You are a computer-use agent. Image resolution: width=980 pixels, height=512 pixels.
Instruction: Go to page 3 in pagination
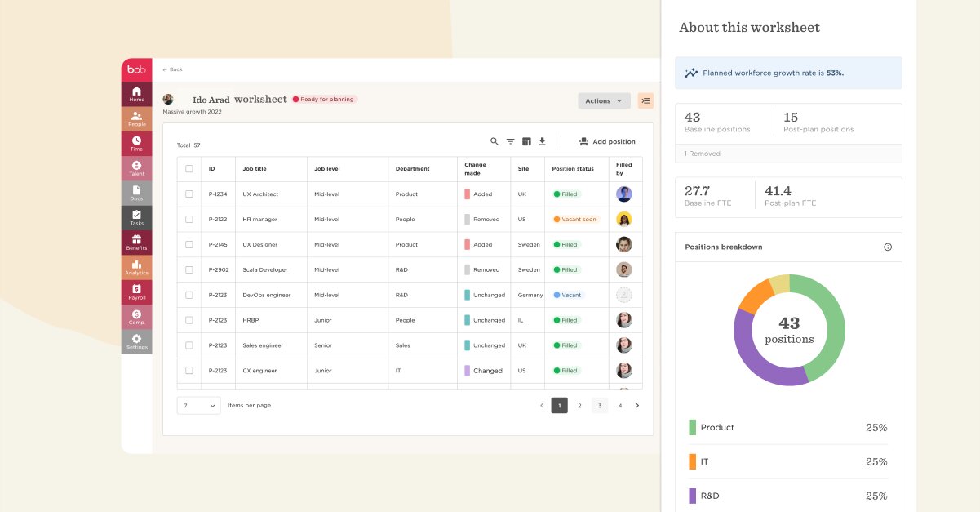tap(600, 405)
